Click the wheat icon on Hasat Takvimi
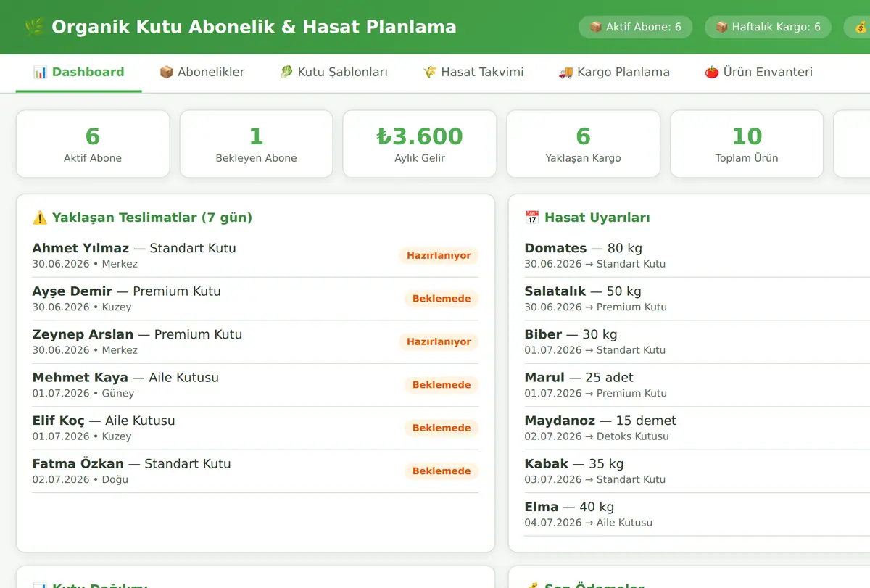 (x=430, y=73)
